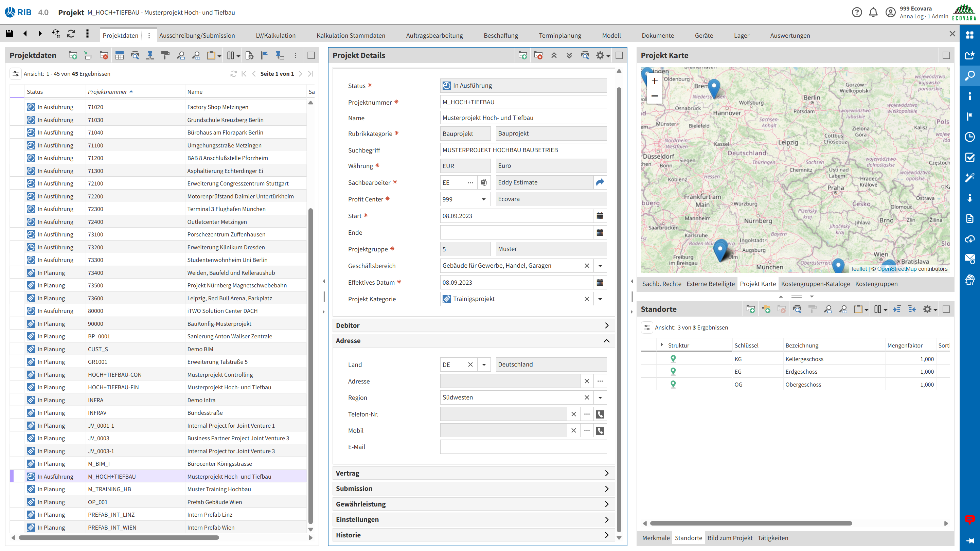Click the refresh icon in main toolbar
Viewport: 980px width, 551px height.
pos(71,34)
